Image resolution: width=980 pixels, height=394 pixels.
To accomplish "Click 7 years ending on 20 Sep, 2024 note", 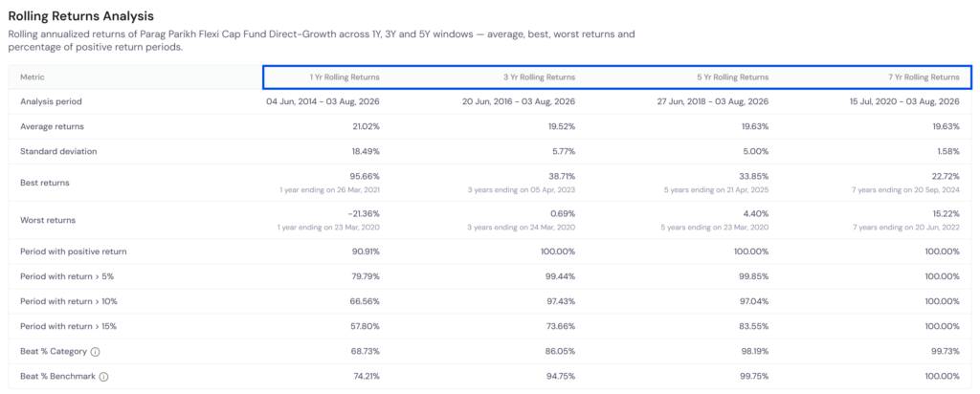I will pos(906,189).
